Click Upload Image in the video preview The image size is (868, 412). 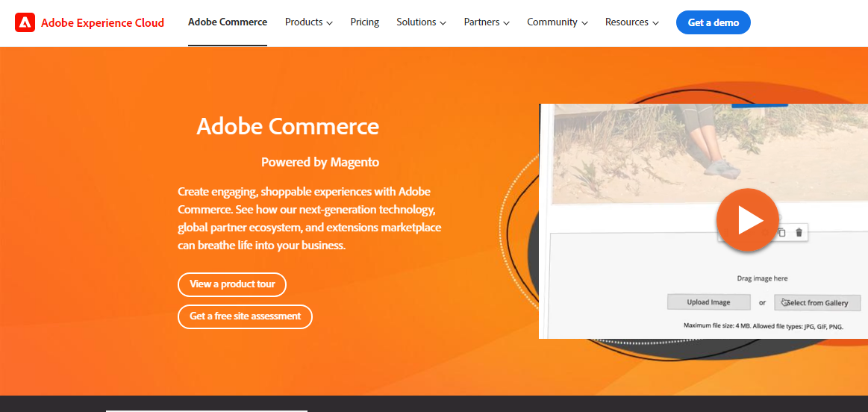(708, 302)
